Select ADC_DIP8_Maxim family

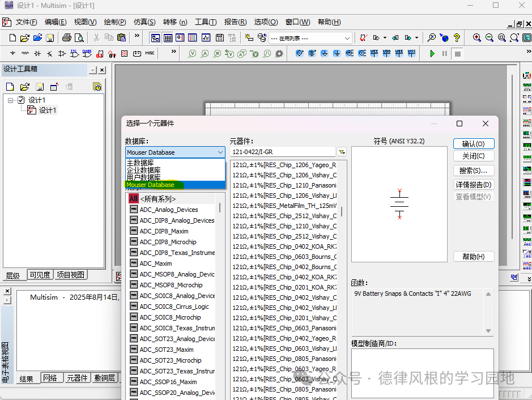[x=172, y=231]
